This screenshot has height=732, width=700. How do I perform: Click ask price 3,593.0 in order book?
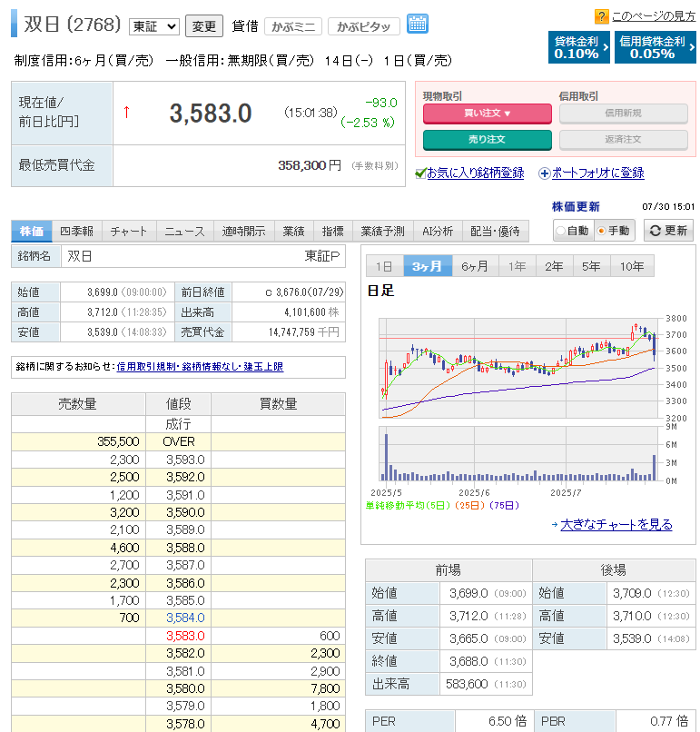pyautogui.click(x=185, y=460)
